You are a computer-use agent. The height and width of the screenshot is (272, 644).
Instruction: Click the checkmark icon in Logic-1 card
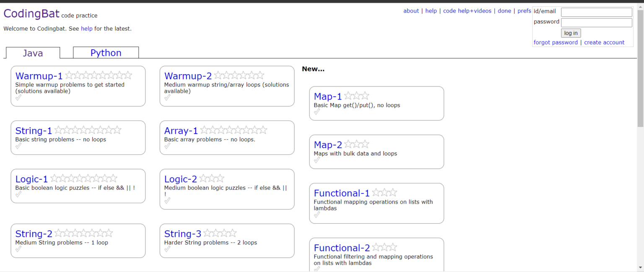click(x=18, y=194)
